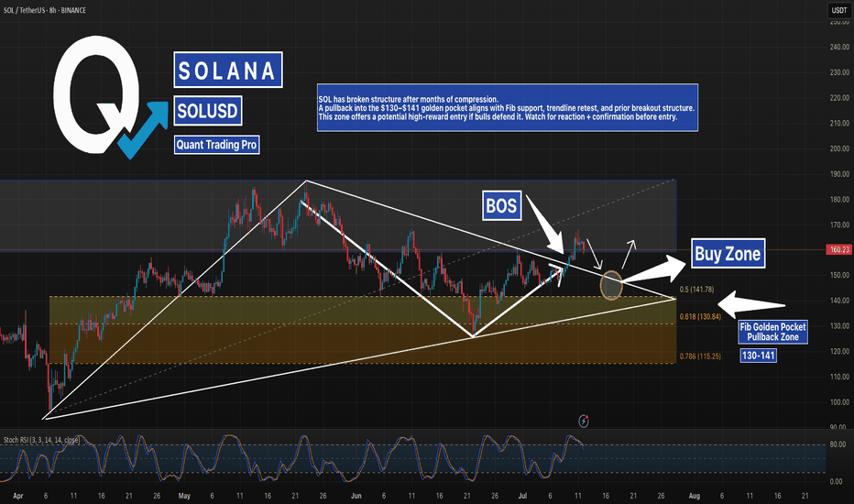Viewport: 854px width, 504px height.
Task: Click the Quant Trading Pro label
Action: (216, 145)
